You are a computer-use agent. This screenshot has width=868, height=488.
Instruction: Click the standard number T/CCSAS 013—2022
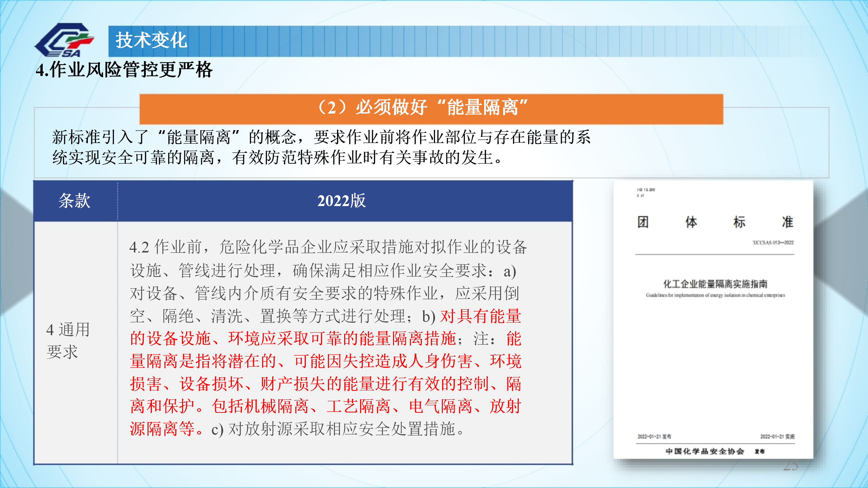pos(773,243)
